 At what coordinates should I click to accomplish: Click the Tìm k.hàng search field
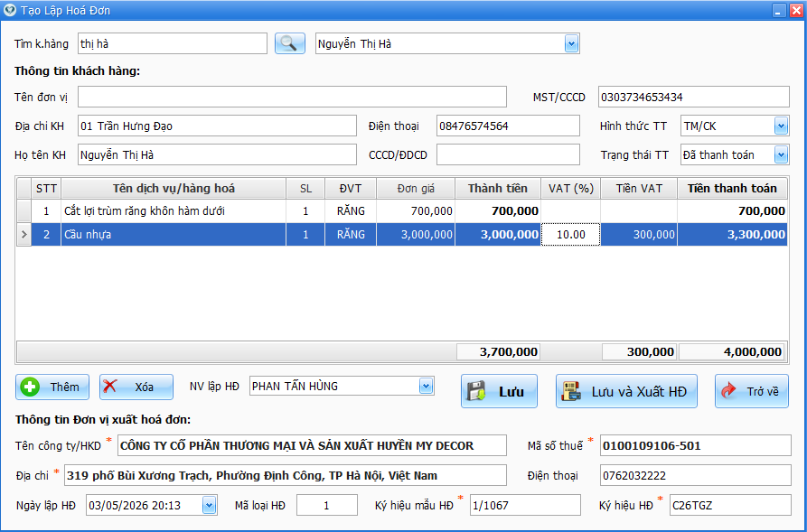coord(173,43)
